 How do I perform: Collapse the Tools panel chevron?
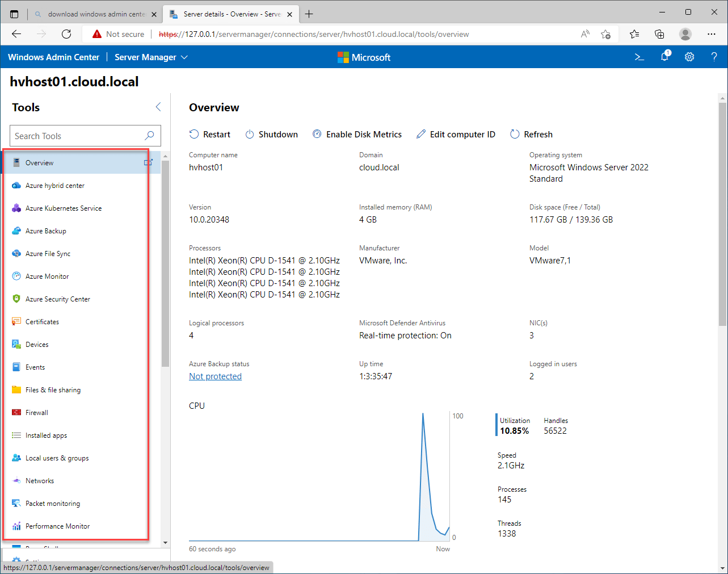[158, 107]
